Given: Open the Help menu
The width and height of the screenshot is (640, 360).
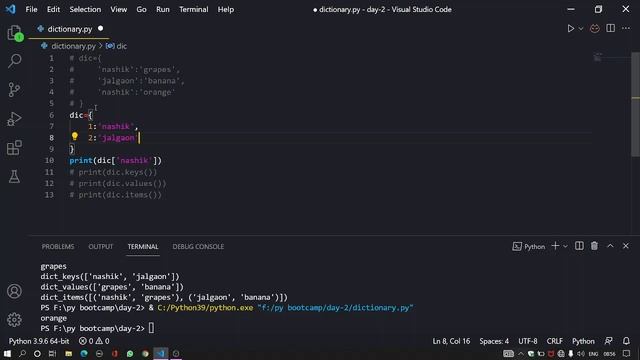Looking at the screenshot, I should tap(225, 9).
